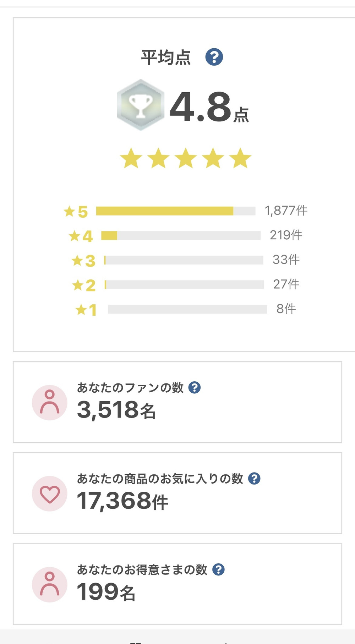Click the person icon for お得意さま
Viewport: 355px width, 644px height.
(x=50, y=584)
